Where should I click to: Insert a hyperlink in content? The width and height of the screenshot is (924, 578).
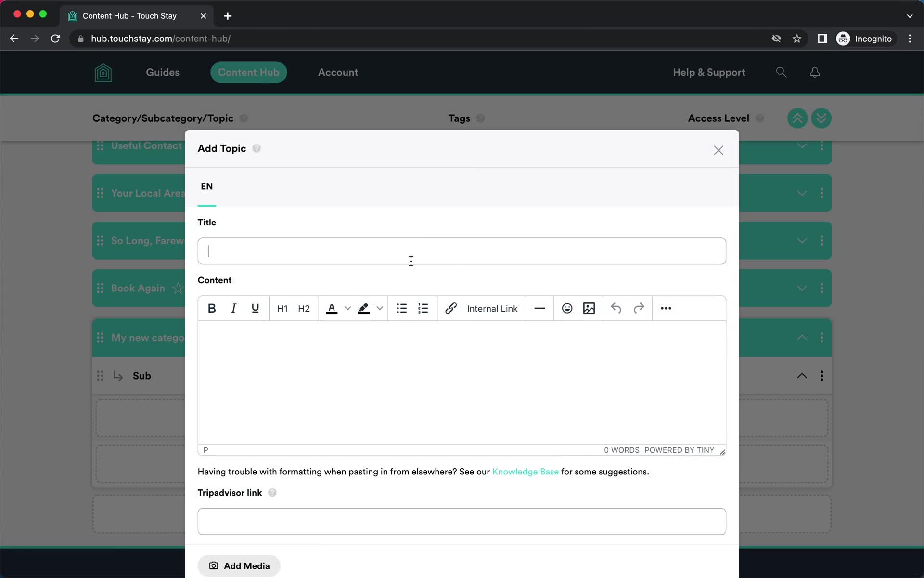(451, 308)
